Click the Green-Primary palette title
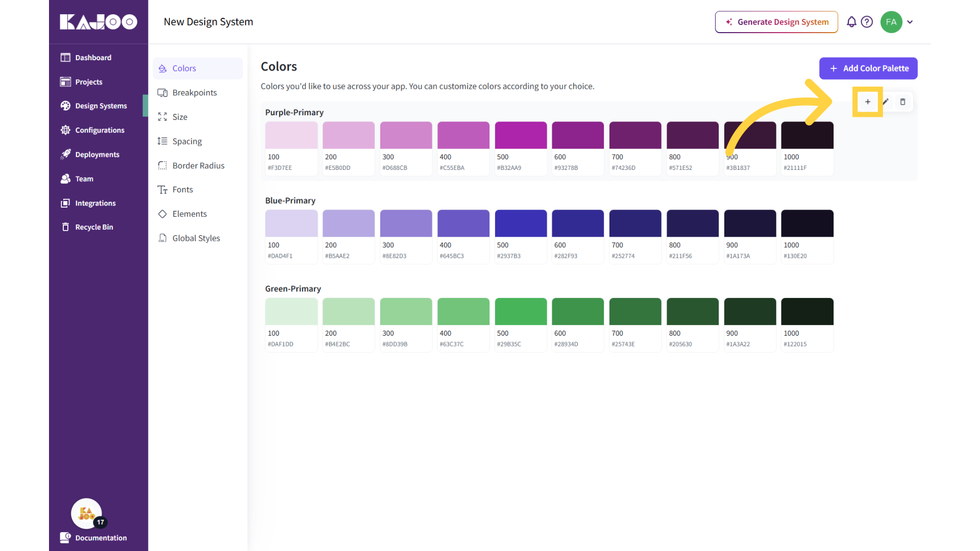Viewport: 980px width, 551px height. coord(293,289)
